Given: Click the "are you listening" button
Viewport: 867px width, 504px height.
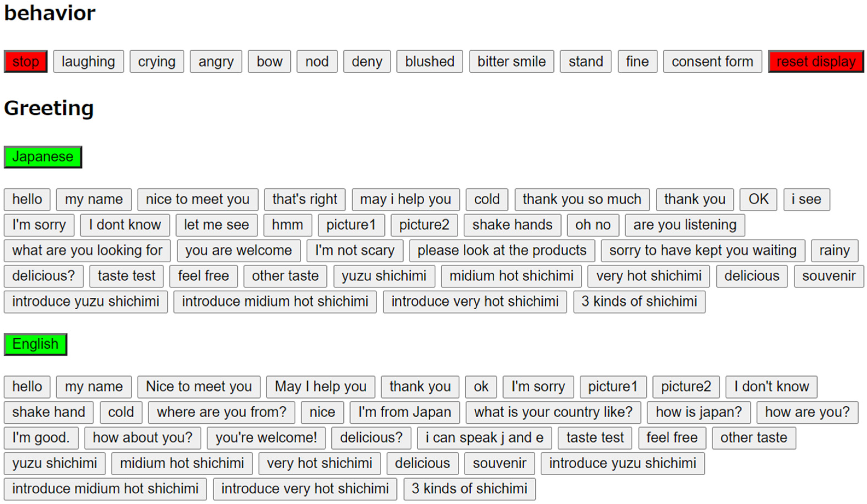Looking at the screenshot, I should 685,225.
